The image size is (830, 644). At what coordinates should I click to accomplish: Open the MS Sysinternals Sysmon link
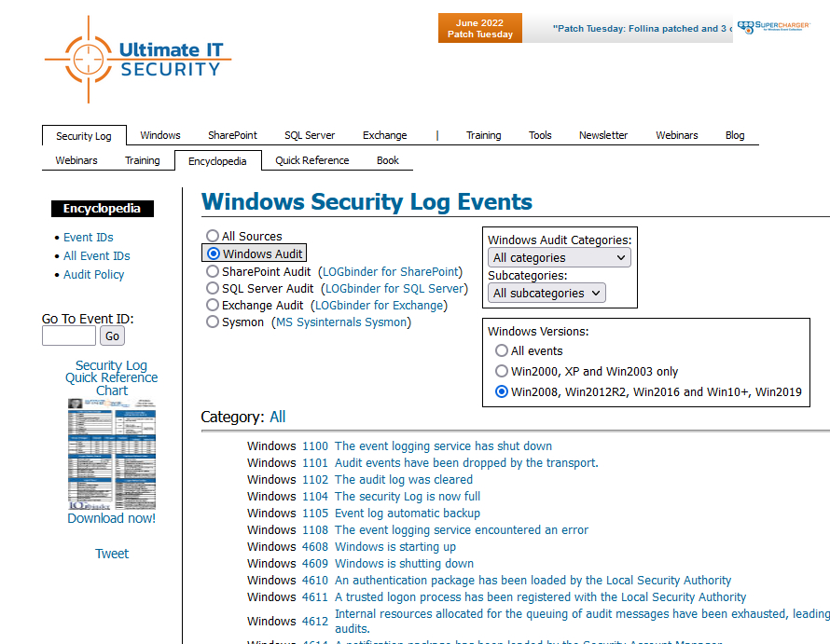(341, 322)
